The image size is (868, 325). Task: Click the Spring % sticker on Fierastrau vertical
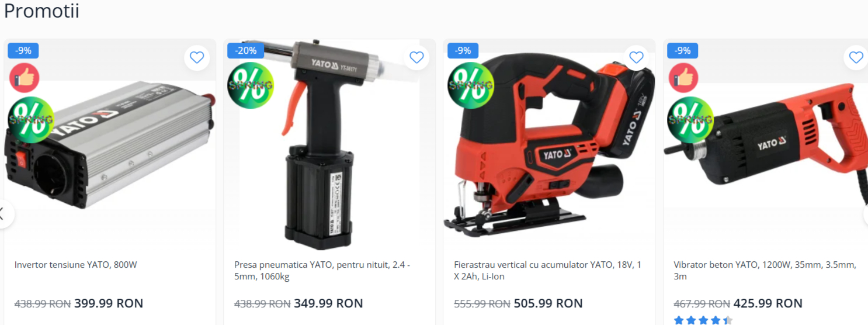click(x=470, y=85)
